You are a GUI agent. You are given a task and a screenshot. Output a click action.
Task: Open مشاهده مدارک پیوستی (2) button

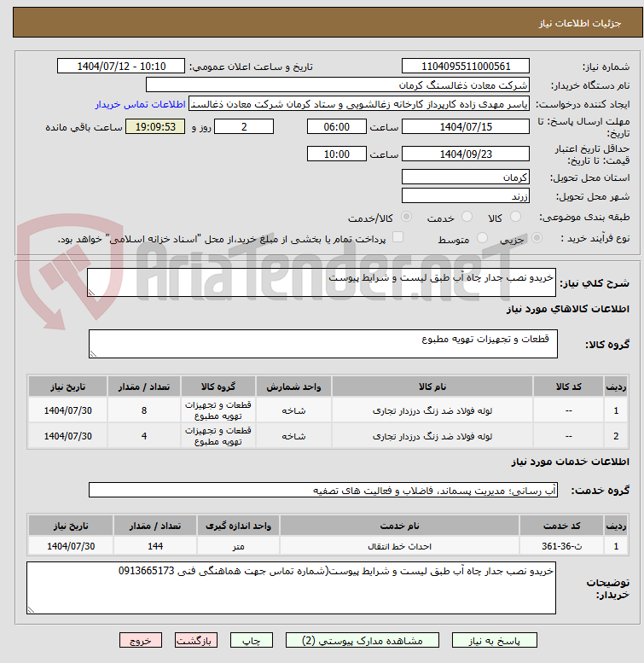pos(363,640)
